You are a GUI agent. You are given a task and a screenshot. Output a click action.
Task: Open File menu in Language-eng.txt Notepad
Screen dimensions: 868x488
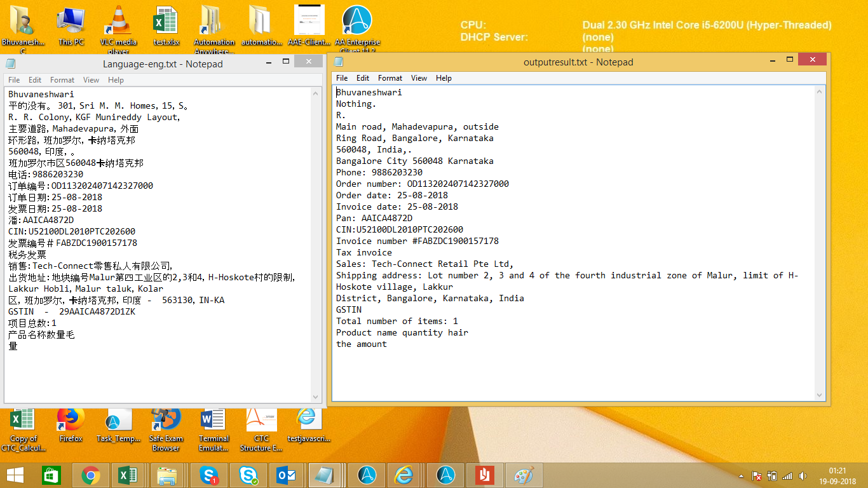(x=14, y=80)
